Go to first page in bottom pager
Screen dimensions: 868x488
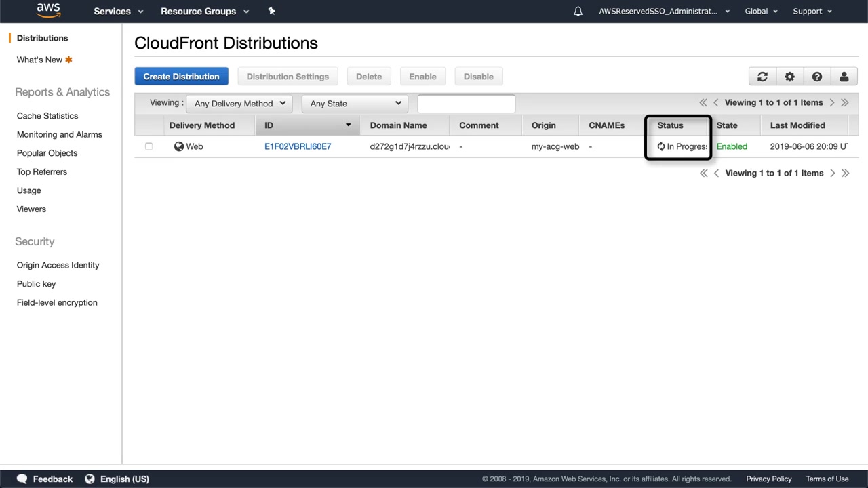(704, 174)
